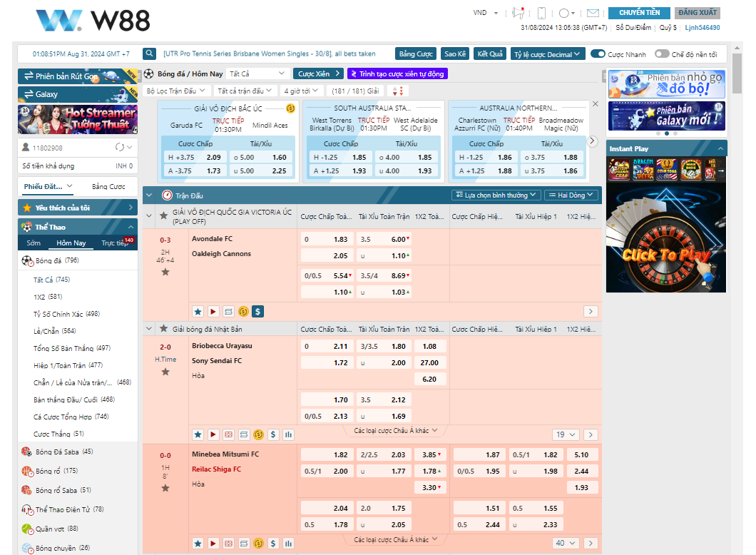
Task: Enable Chế độ nền tối dark mode
Action: point(662,54)
